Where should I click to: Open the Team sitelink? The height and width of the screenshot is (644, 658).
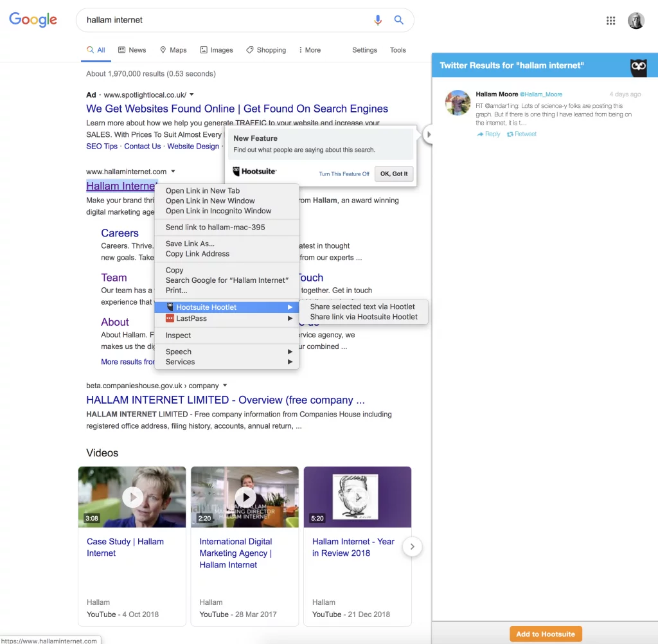click(x=114, y=278)
